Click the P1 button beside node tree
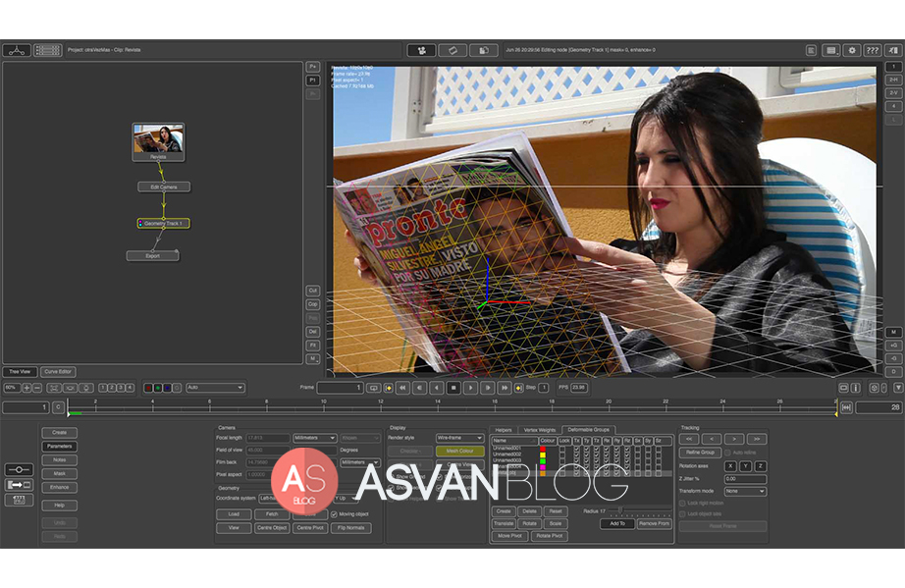This screenshot has width=905, height=588. pyautogui.click(x=313, y=80)
